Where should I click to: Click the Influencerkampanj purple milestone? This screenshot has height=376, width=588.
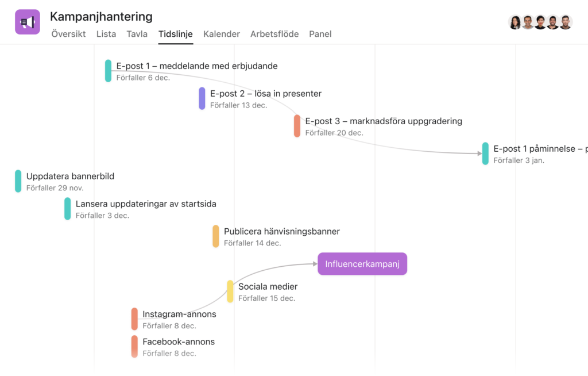click(362, 264)
